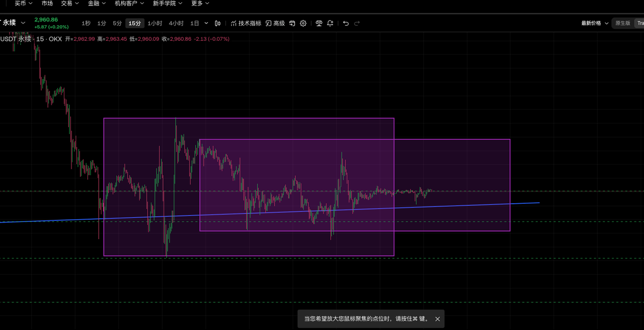This screenshot has width=644, height=330.
Task: Select the 1小时 timeframe
Action: (x=155, y=23)
